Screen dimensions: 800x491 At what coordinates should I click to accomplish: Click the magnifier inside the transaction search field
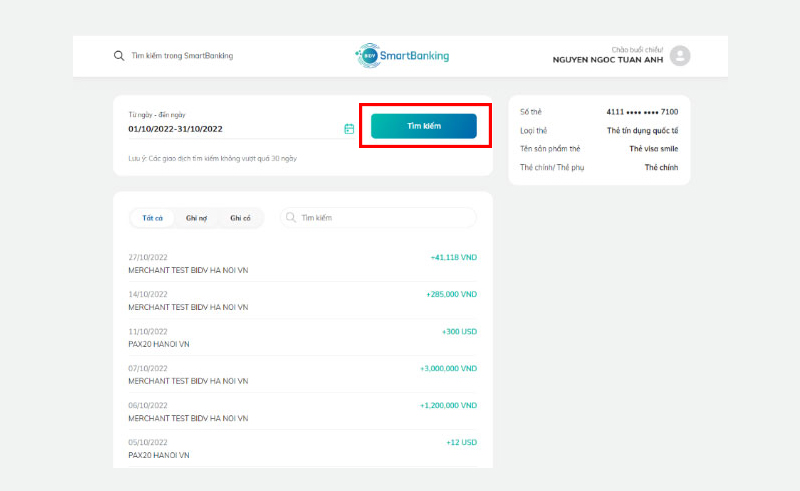point(291,217)
